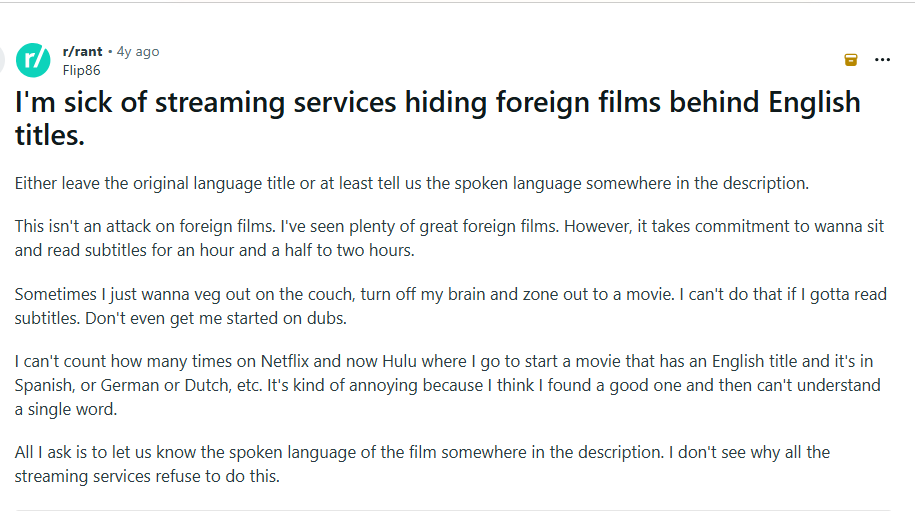The width and height of the screenshot is (915, 511).
Task: Click the paragraph starting 'This isn't an attack'
Action: (449, 238)
